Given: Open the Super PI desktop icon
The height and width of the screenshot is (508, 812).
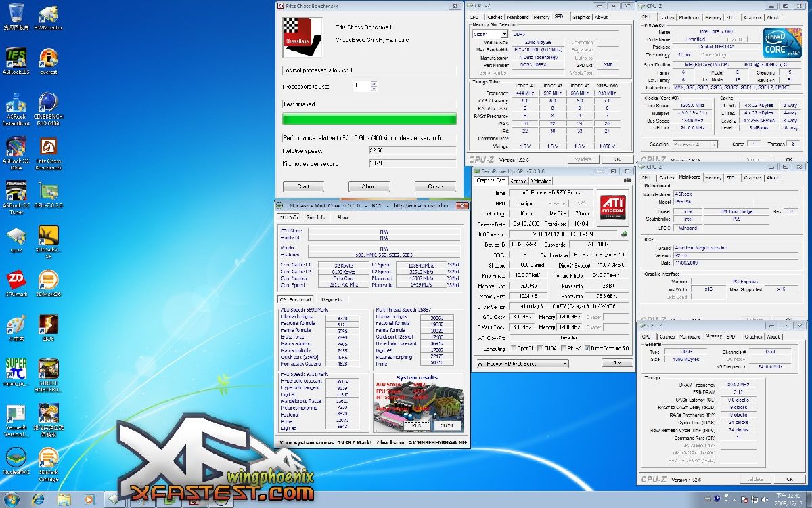Looking at the screenshot, I should (x=16, y=373).
